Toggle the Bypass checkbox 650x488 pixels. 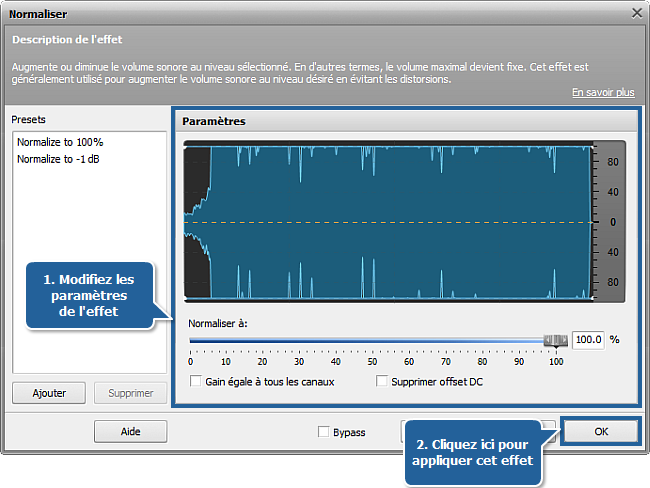click(x=323, y=432)
